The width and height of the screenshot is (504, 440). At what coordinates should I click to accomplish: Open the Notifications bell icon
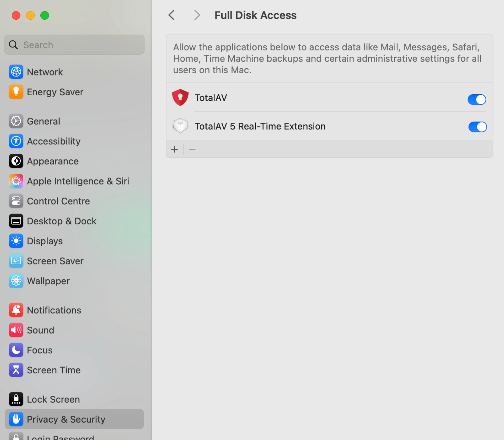(16, 310)
